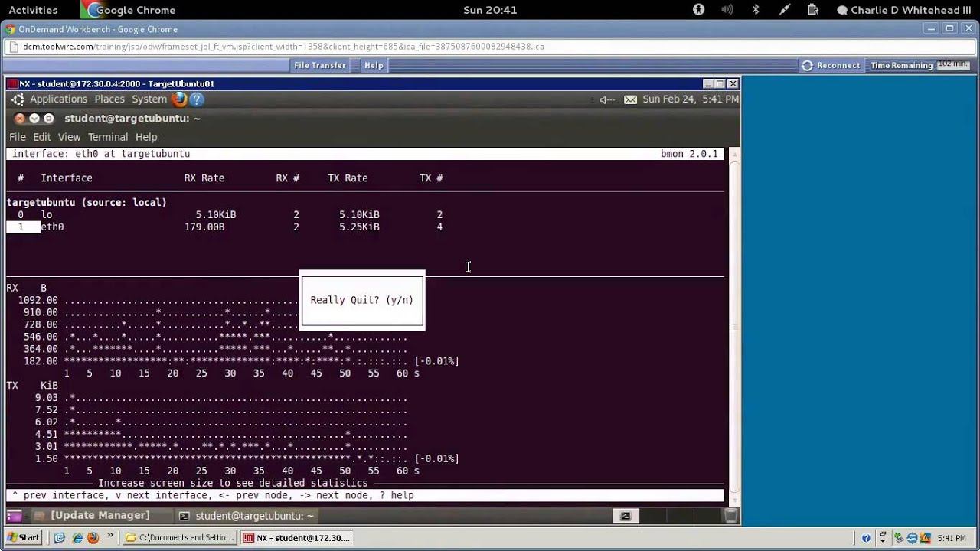The image size is (980, 551).
Task: Click the Firefox quick launch icon on Windows taskbar
Action: (x=93, y=538)
